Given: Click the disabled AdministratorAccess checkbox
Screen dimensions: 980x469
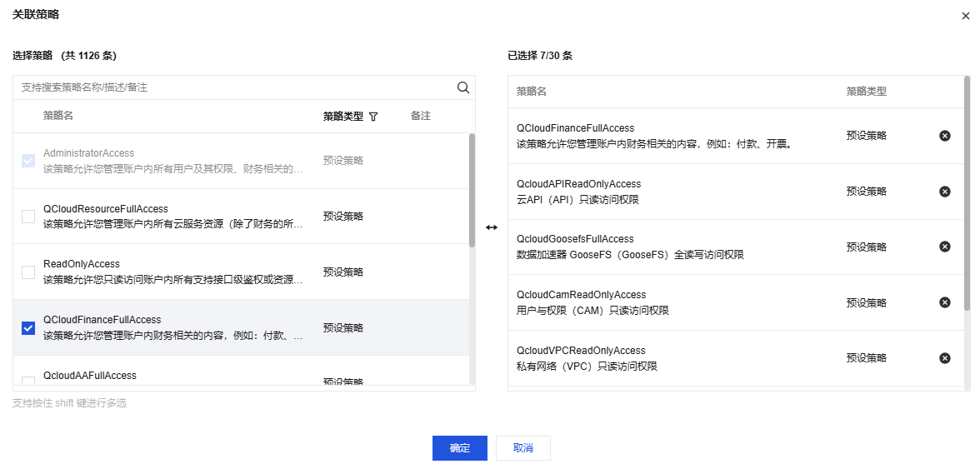Looking at the screenshot, I should pyautogui.click(x=28, y=161).
